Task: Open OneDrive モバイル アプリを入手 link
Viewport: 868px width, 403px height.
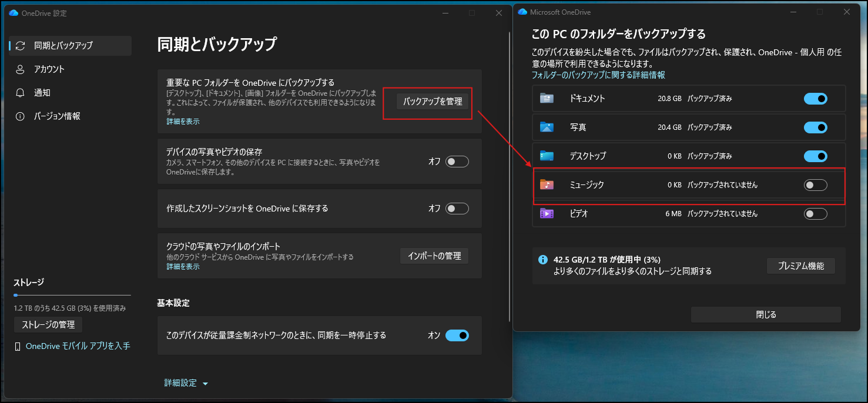Action: [x=78, y=347]
